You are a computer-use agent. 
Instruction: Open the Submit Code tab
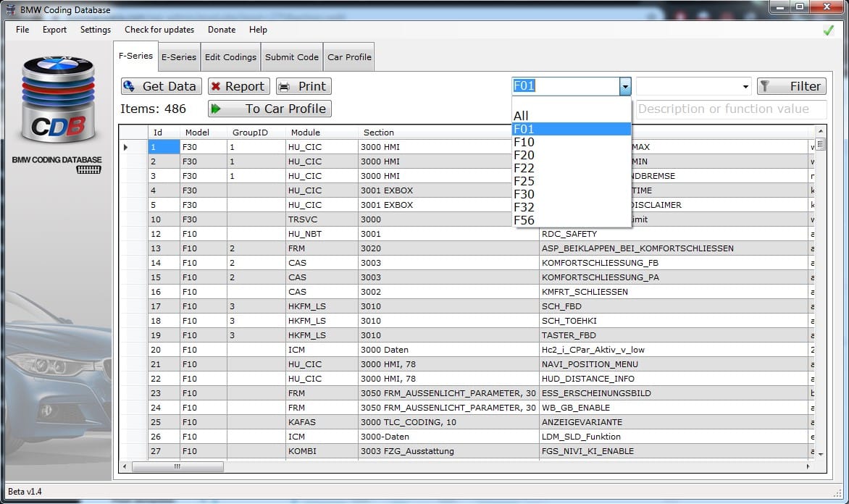click(x=292, y=56)
